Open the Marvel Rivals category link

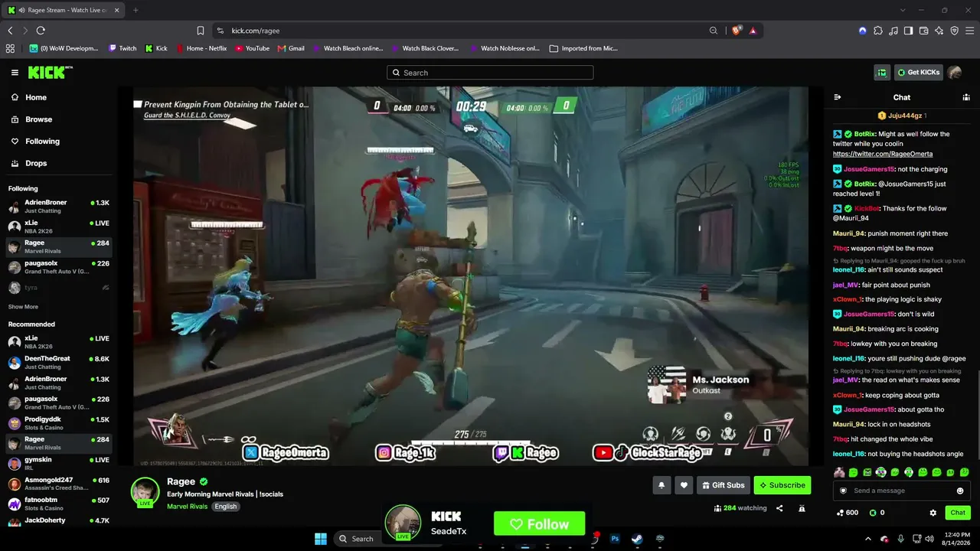187,507
